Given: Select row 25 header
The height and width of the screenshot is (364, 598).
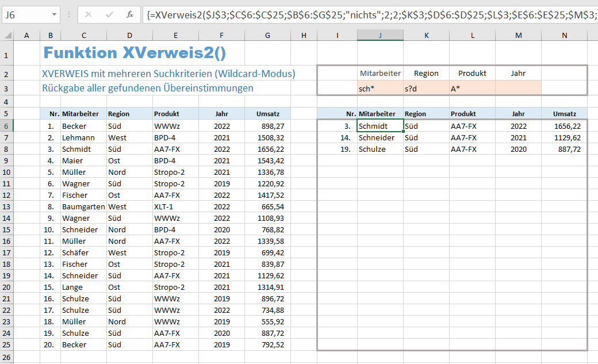Looking at the screenshot, I should [x=6, y=344].
